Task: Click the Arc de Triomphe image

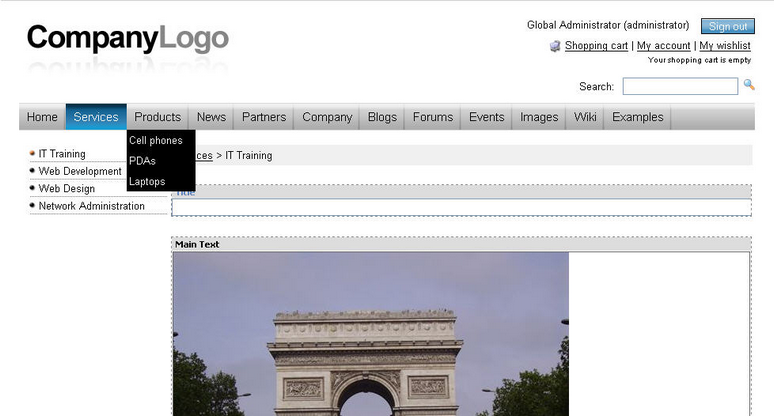Action: coord(371,334)
